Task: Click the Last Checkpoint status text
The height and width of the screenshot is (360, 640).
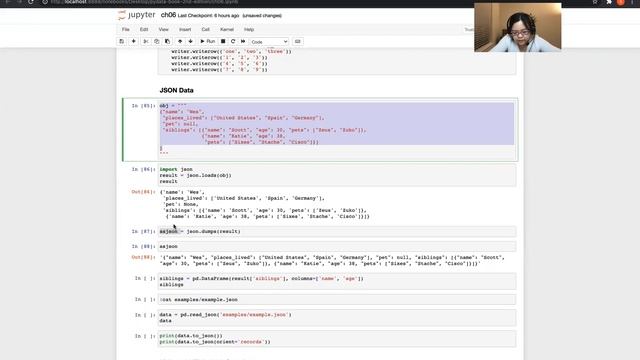Action: (208, 16)
